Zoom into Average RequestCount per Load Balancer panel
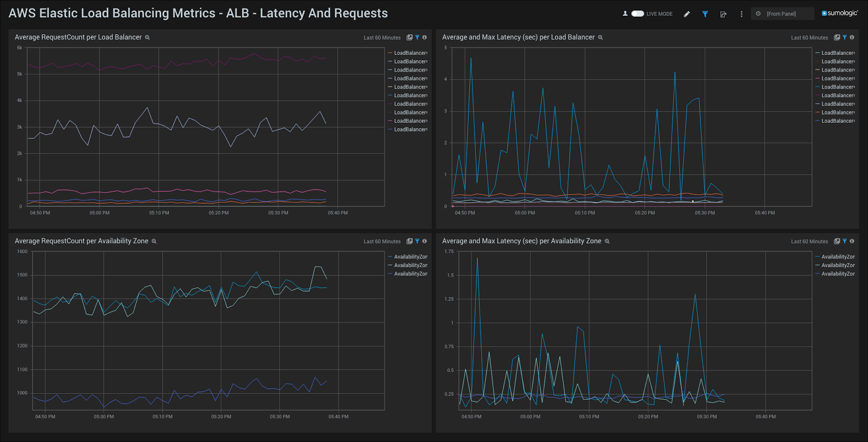The height and width of the screenshot is (442, 868). [147, 37]
